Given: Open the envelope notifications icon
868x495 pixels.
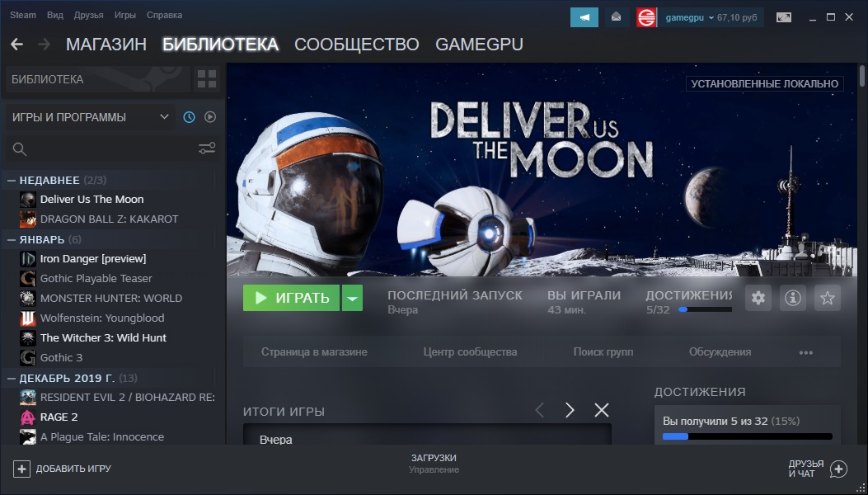Looking at the screenshot, I should coord(616,17).
